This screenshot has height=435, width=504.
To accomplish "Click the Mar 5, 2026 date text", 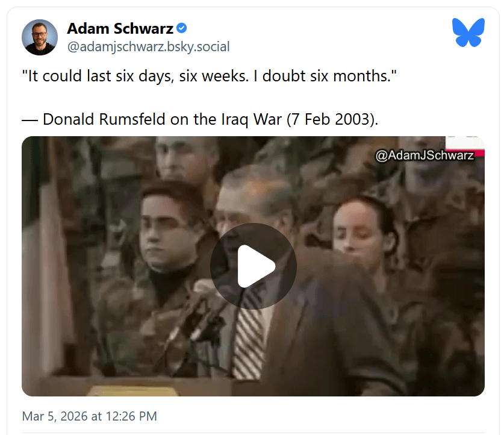I will coord(55,416).
